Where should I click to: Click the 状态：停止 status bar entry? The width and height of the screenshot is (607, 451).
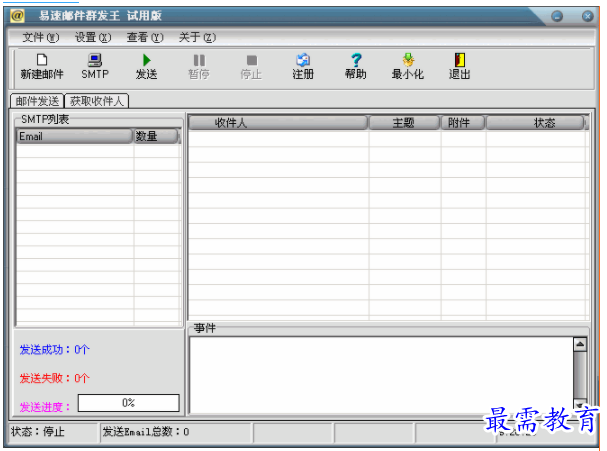(x=53, y=432)
